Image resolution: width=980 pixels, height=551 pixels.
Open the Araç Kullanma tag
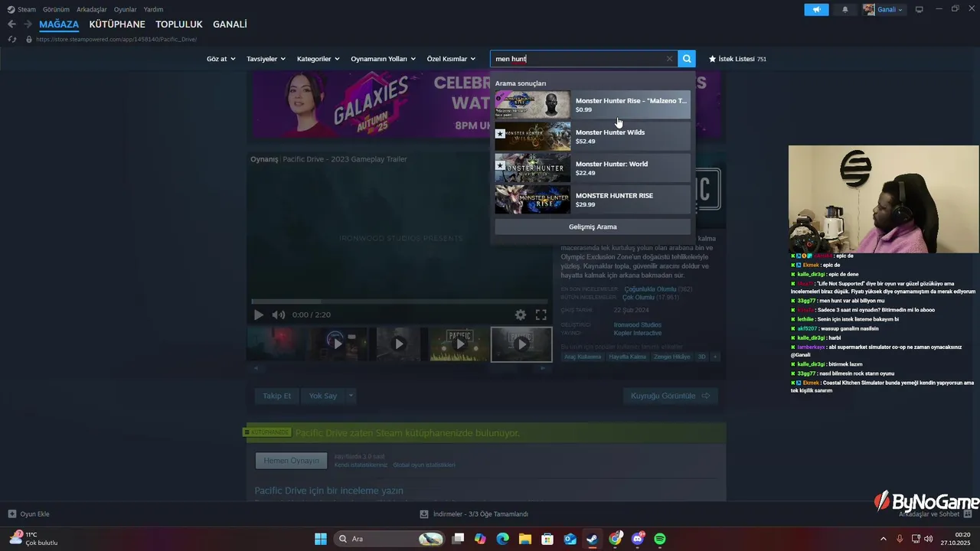(x=583, y=357)
